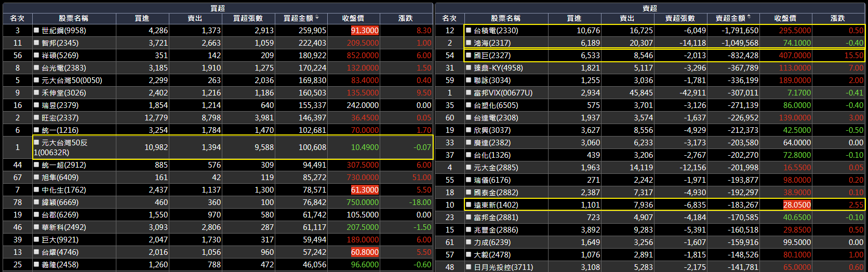This screenshot has width=868, height=272.
Task: Click net buy amount 259,905
Action: 312,31
